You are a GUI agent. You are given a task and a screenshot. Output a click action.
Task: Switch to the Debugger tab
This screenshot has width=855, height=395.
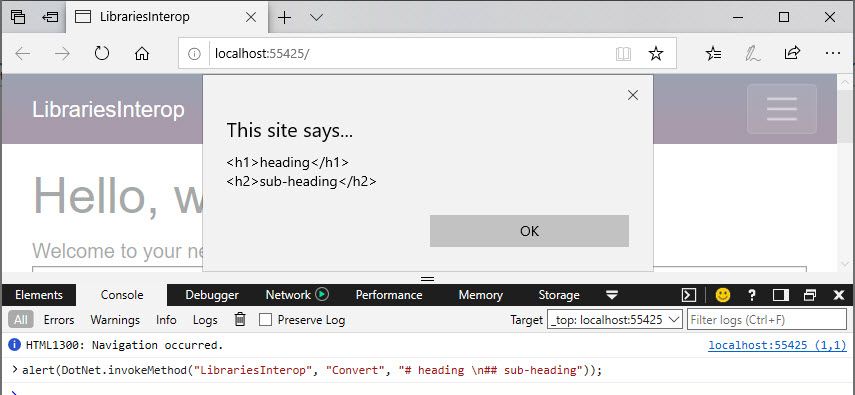[212, 295]
